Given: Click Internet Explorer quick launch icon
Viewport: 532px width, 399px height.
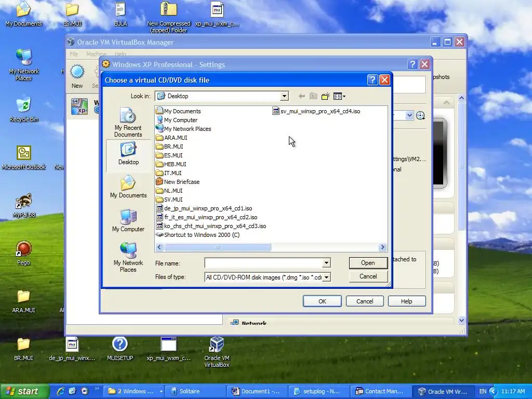Looking at the screenshot, I should click(61, 391).
